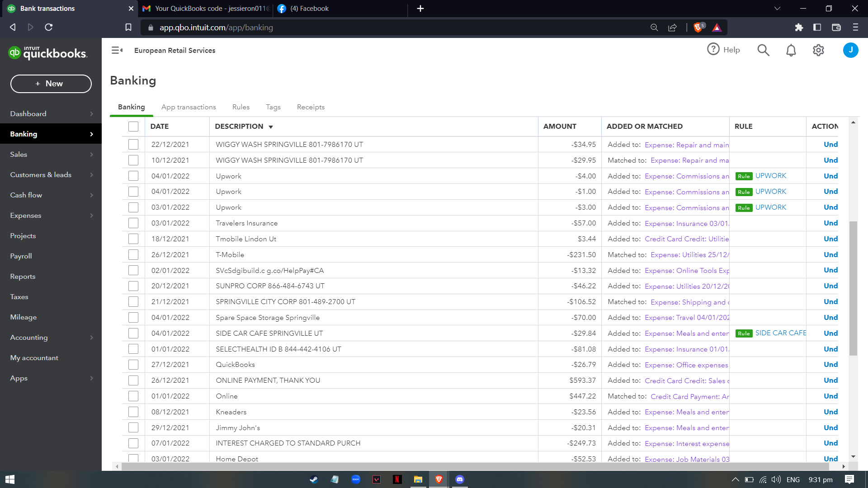Switch to App transactions tab
This screenshot has height=488, width=868.
189,107
